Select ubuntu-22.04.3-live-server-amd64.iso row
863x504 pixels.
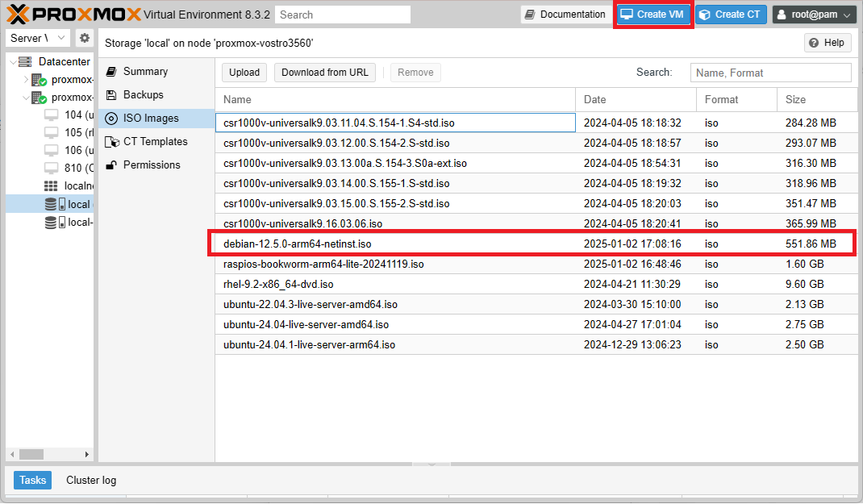point(536,304)
